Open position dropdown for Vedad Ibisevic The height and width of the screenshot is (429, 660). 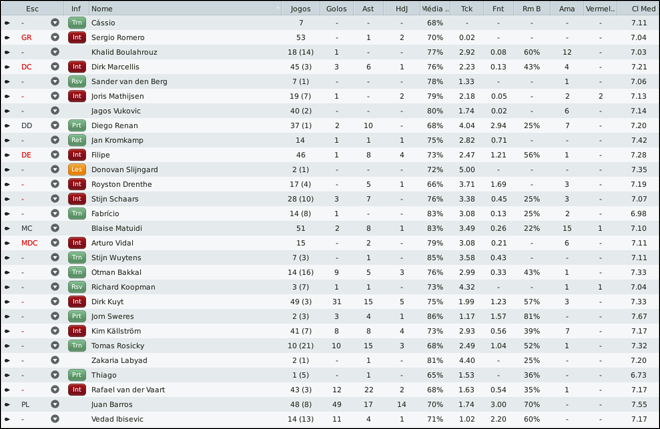coord(55,419)
